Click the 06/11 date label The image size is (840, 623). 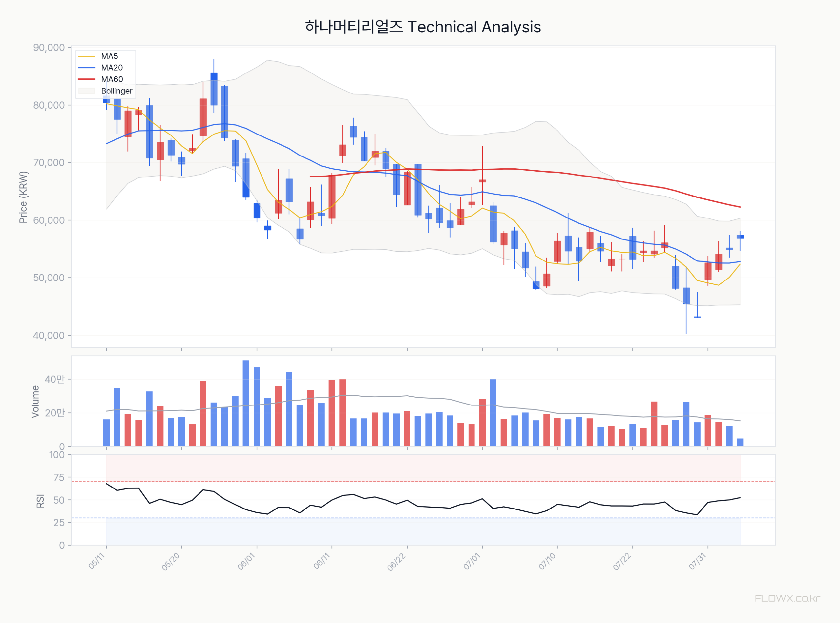322,561
